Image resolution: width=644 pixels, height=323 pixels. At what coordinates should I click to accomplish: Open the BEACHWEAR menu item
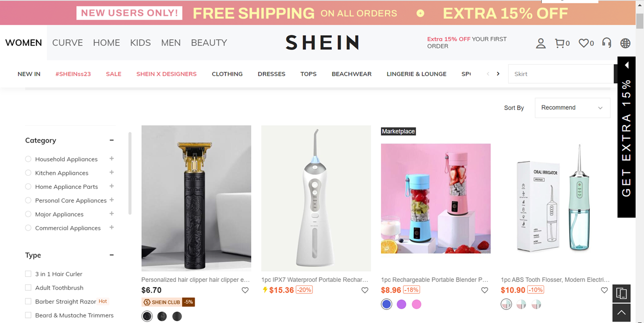pos(352,74)
